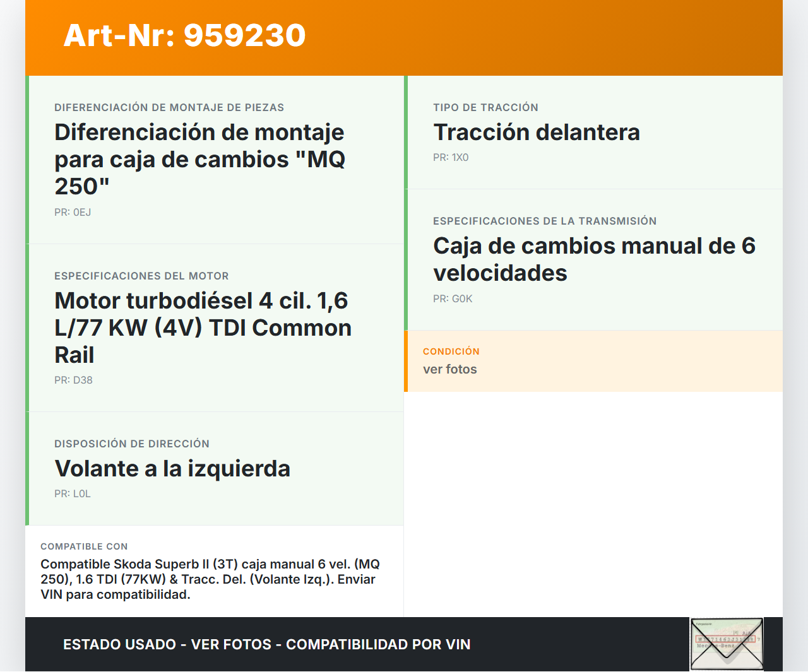Image resolution: width=808 pixels, height=672 pixels.
Task: Click the Skoda Superb II compatibility description
Action: [x=210, y=579]
